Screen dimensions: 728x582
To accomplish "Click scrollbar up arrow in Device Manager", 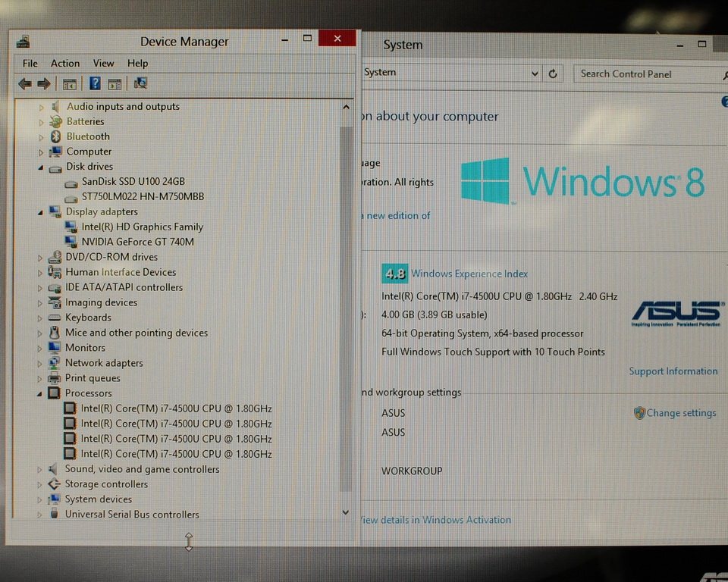I will tap(346, 107).
